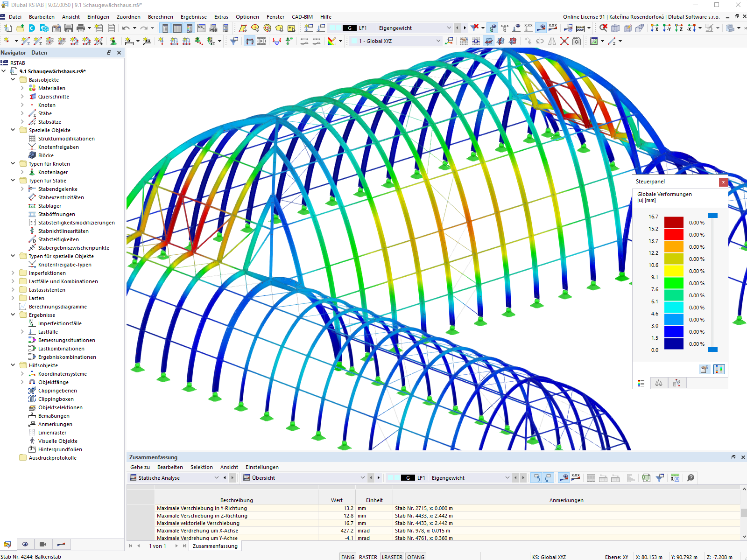This screenshot has width=747, height=560.
Task: Enable the OFANG mode in the status bar
Action: 416,557
